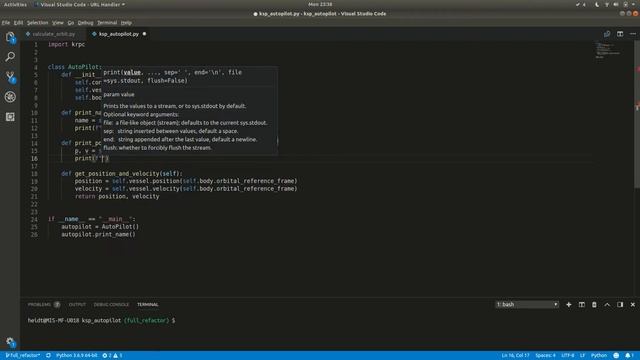The image size is (640, 360).
Task: Switch to the Output panel tab
Action: point(77,304)
